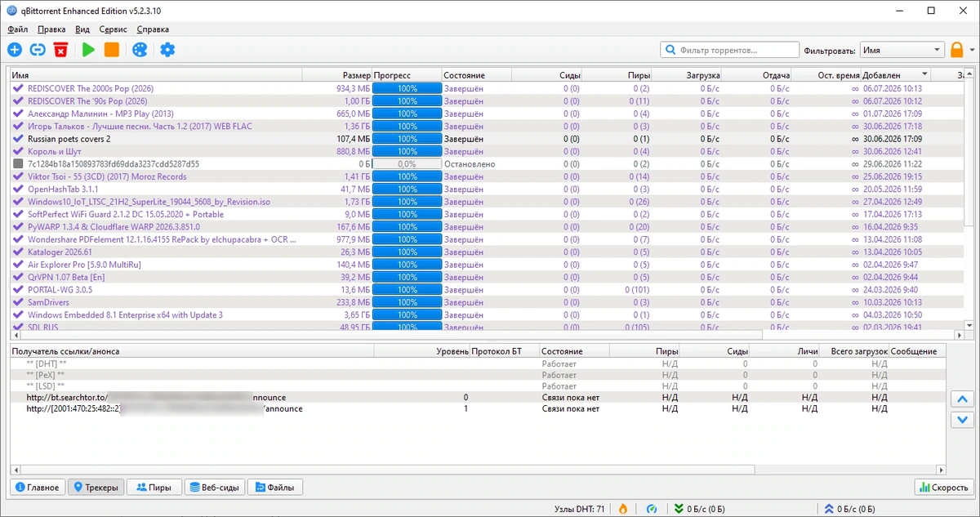Switch to the Трекеры tab
Viewport: 980px width, 517px height.
click(x=96, y=488)
